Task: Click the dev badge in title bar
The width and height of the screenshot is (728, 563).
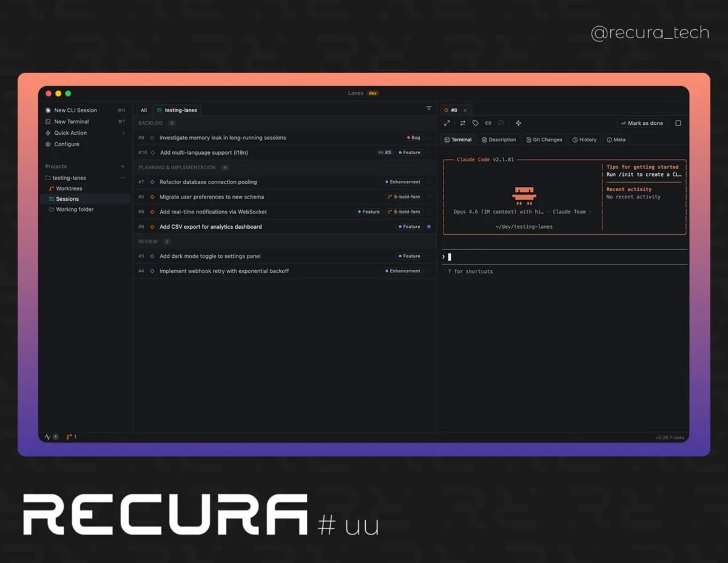Action: [x=373, y=93]
